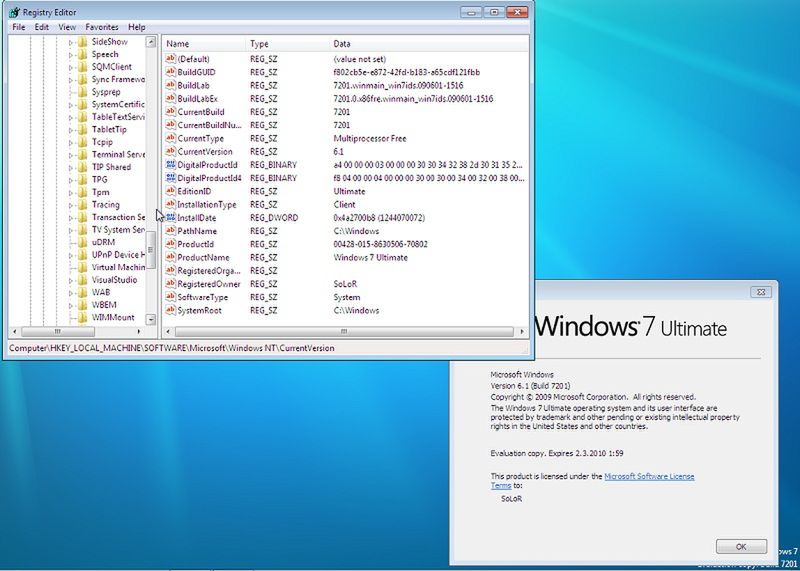Click the string icon beside BuildGUID
Viewport: 800px width, 571px height.
(170, 72)
